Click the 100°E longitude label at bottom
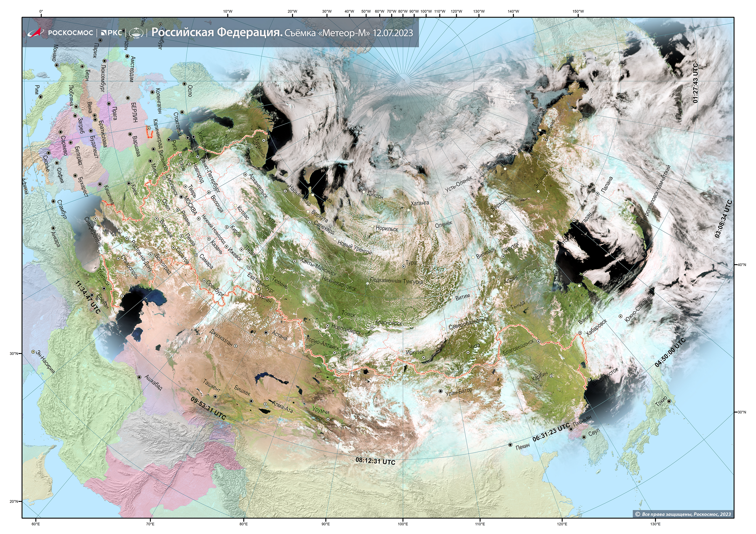 pyautogui.click(x=403, y=524)
